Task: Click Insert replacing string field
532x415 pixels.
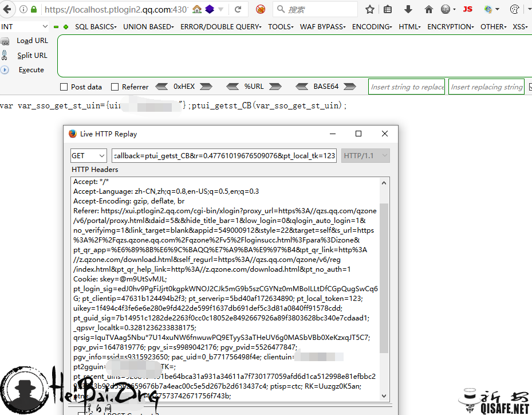Action: point(486,87)
